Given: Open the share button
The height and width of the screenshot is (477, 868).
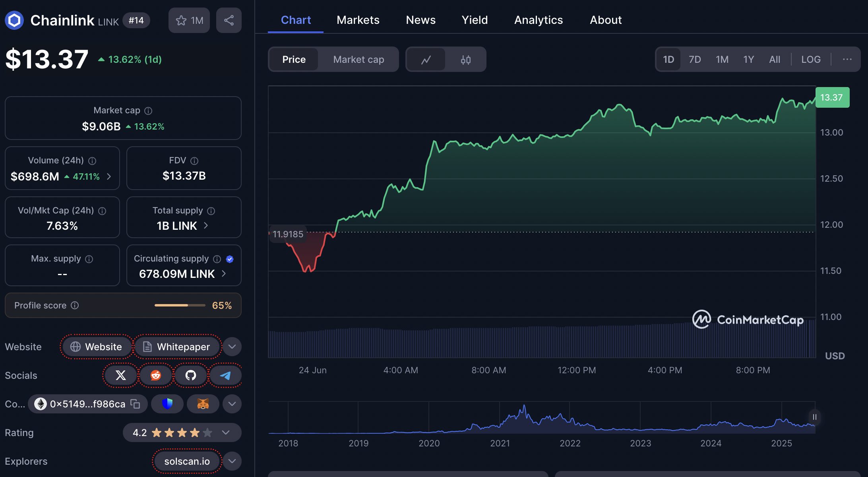Looking at the screenshot, I should 229,20.
